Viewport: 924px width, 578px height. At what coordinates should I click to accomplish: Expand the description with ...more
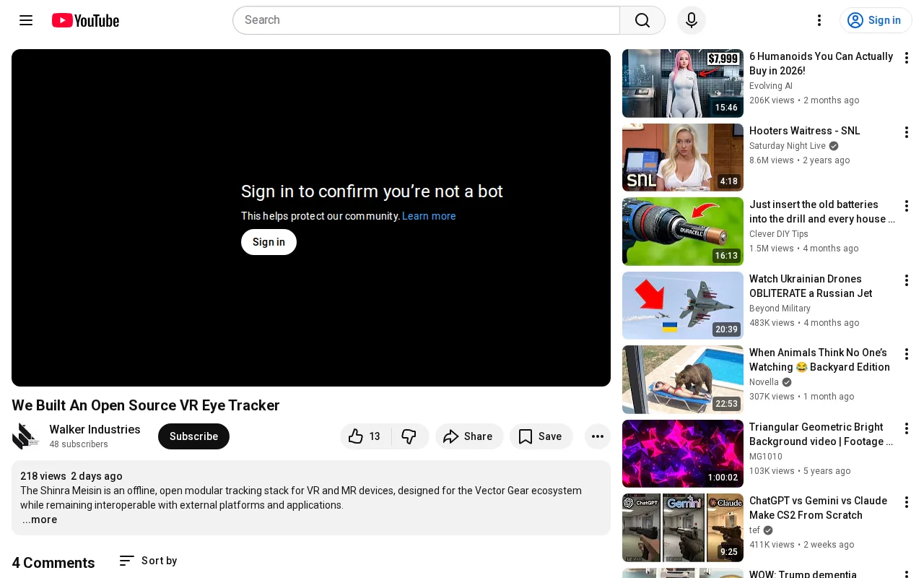pos(40,519)
